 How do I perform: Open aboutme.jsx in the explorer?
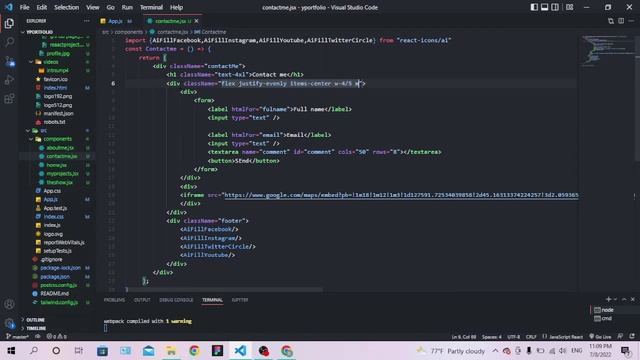click(x=60, y=148)
